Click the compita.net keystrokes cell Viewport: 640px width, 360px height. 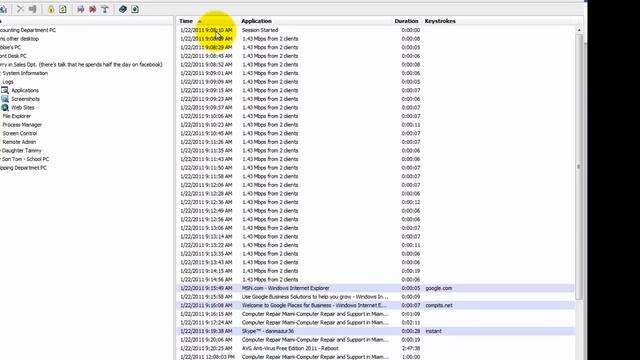pos(439,305)
